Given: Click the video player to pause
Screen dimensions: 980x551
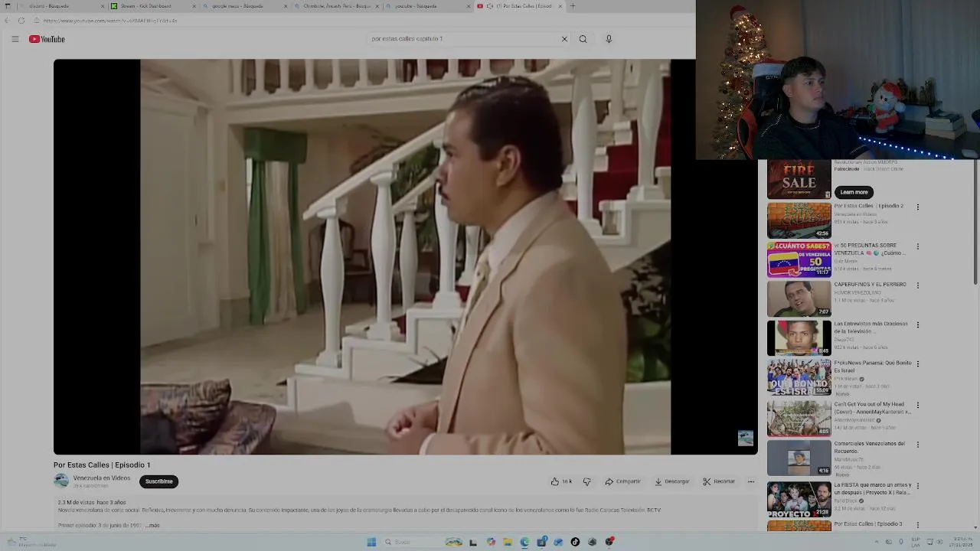Looking at the screenshot, I should click(405, 257).
